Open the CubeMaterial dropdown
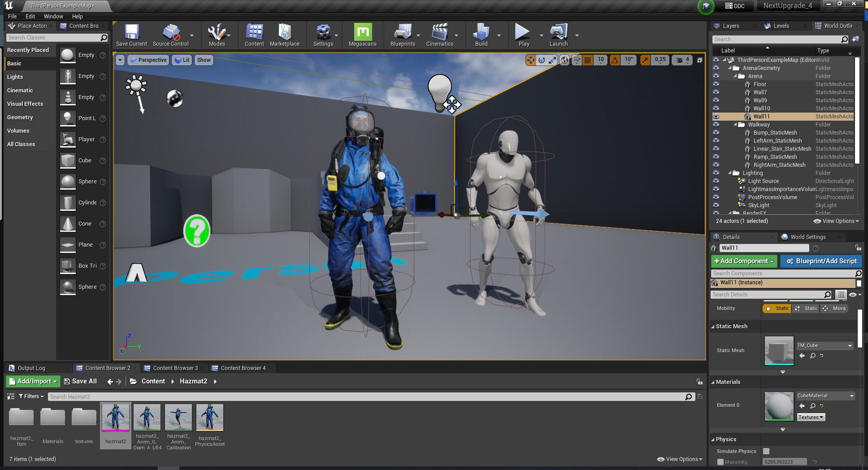The width and height of the screenshot is (868, 470). tap(826, 396)
